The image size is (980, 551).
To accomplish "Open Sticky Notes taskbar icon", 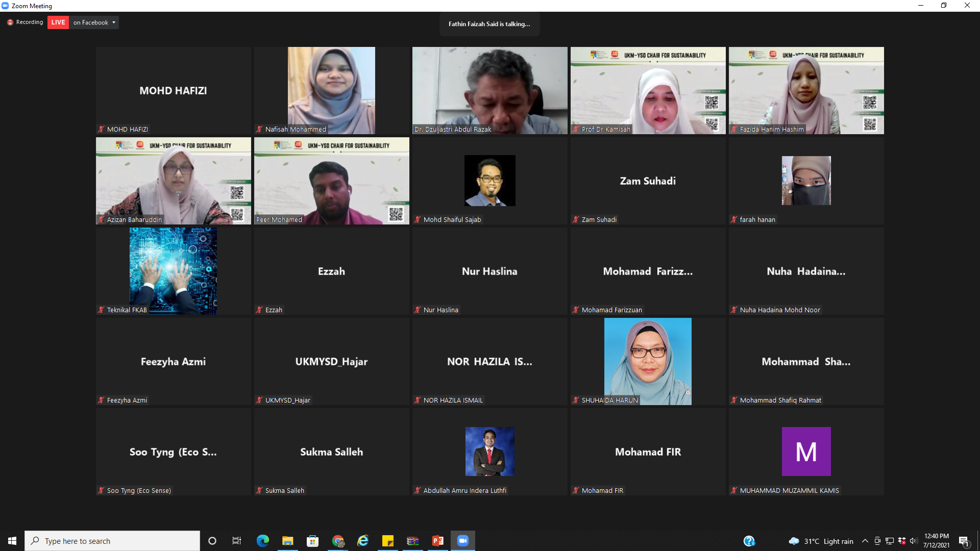I will [388, 541].
